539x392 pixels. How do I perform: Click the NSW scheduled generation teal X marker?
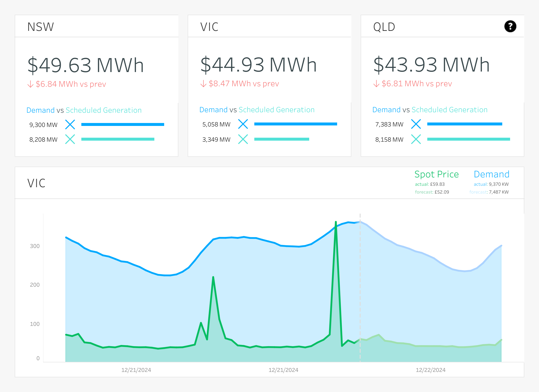point(70,139)
